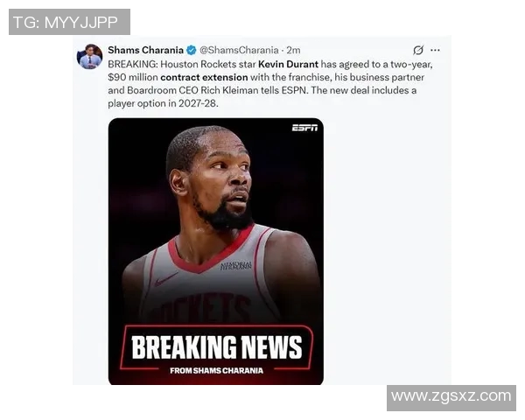525x420 pixels.
Task: Open the three-dot more options menu
Action: tap(435, 50)
